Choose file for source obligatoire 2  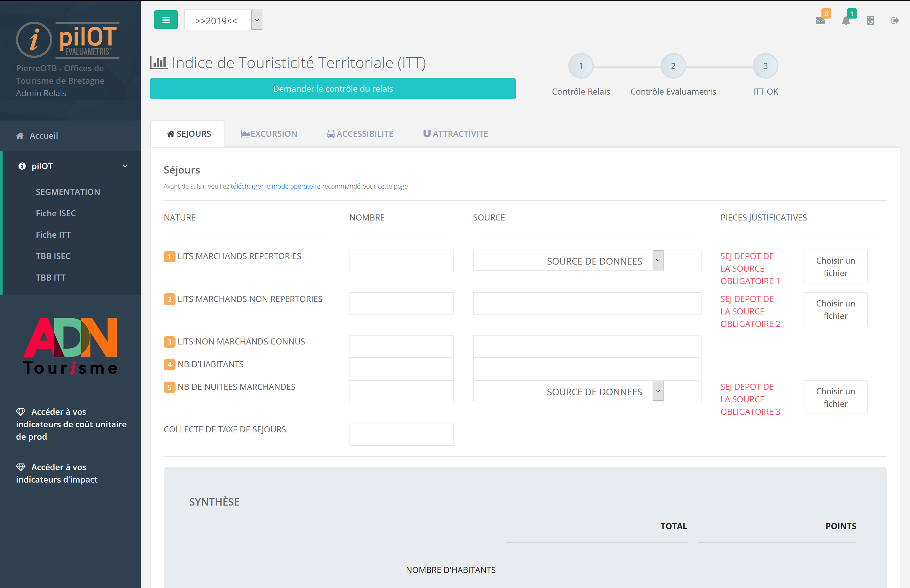click(x=835, y=309)
